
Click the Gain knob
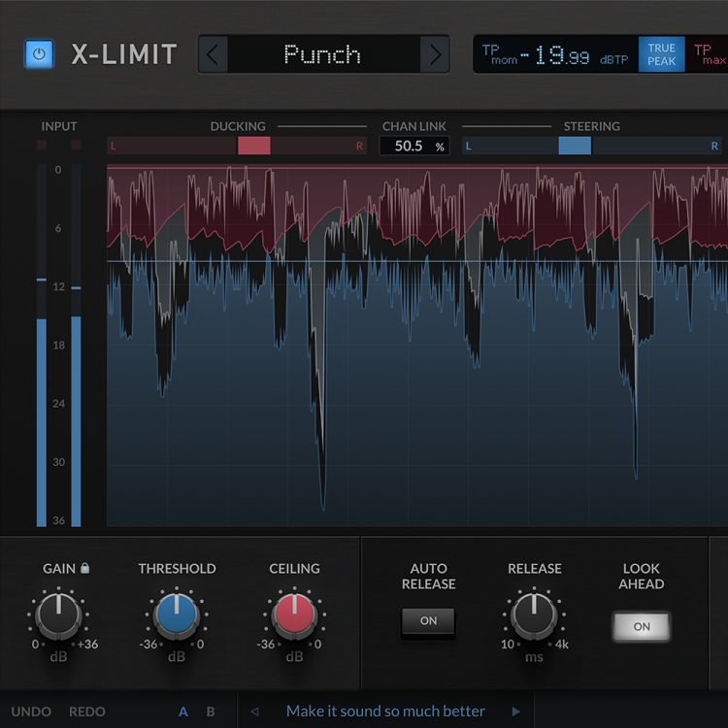click(x=59, y=615)
